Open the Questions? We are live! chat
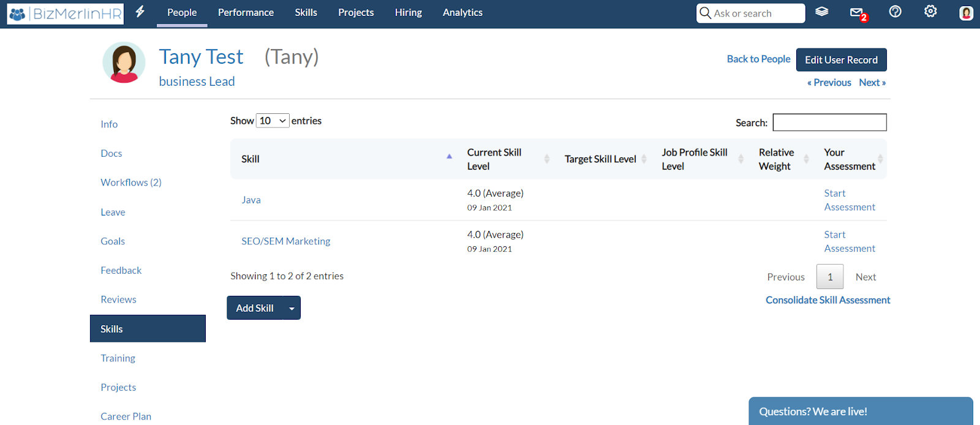This screenshot has height=425, width=980. 861,412
